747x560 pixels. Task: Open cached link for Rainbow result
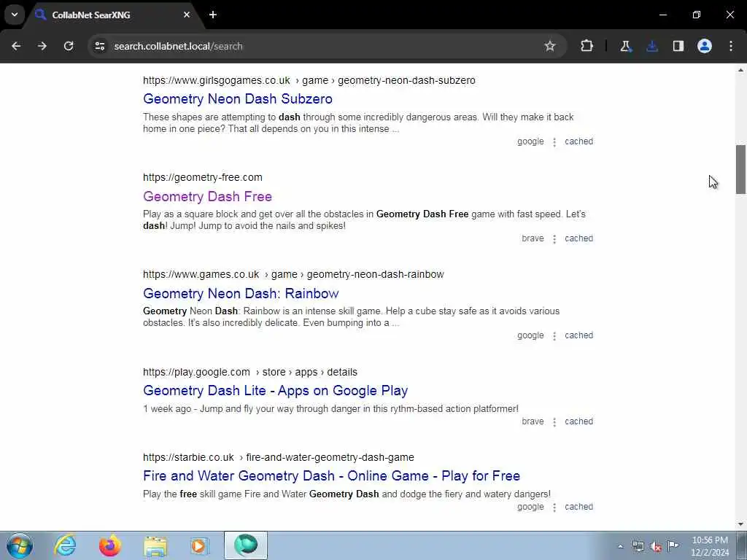(578, 335)
